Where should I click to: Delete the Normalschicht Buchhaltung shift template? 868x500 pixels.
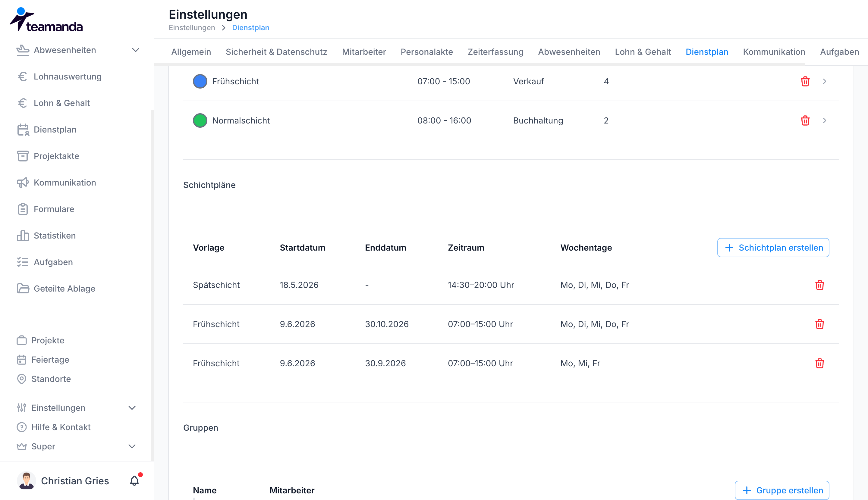pyautogui.click(x=805, y=120)
